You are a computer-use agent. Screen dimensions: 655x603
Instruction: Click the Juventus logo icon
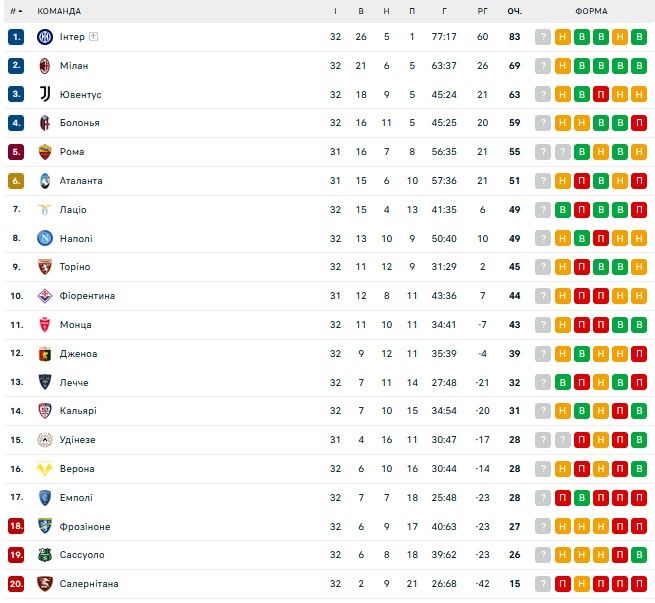[x=44, y=94]
